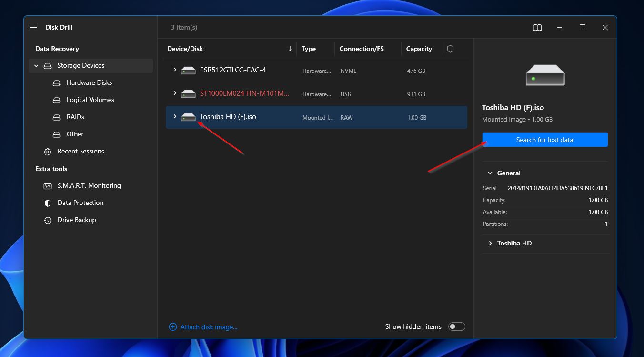Click the S.M.A.R.T. Monitoring icon
Image resolution: width=644 pixels, height=357 pixels.
click(48, 186)
